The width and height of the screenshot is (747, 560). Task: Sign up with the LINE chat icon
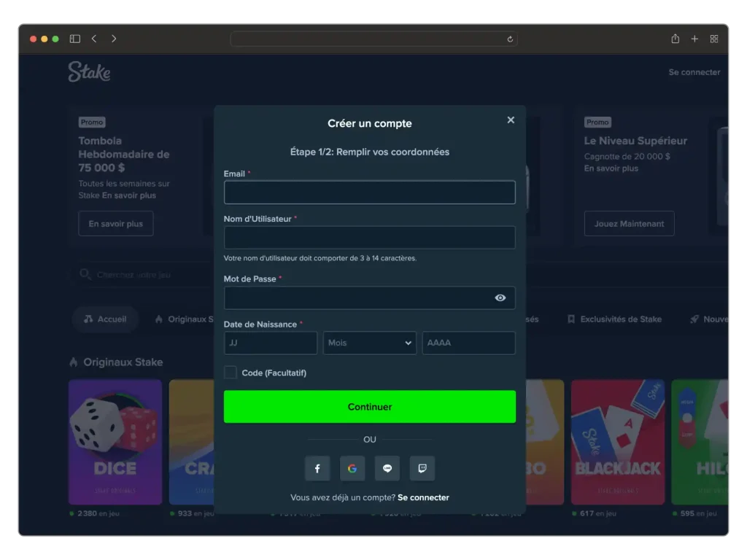387,468
